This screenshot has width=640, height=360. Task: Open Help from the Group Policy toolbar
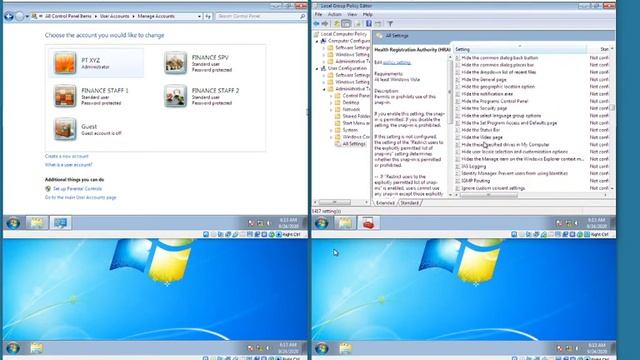pyautogui.click(x=369, y=24)
